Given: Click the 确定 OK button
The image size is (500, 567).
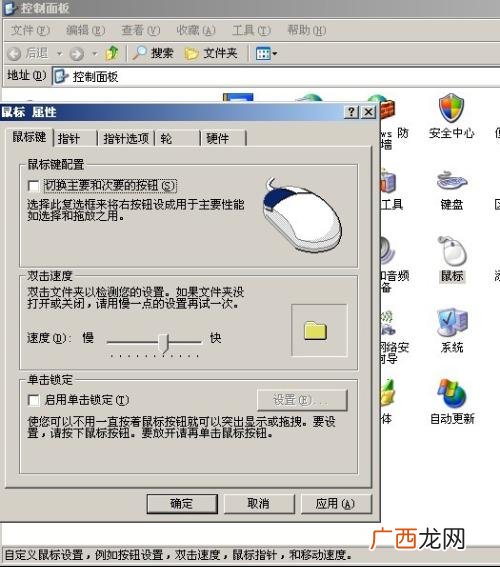Looking at the screenshot, I should (x=182, y=504).
